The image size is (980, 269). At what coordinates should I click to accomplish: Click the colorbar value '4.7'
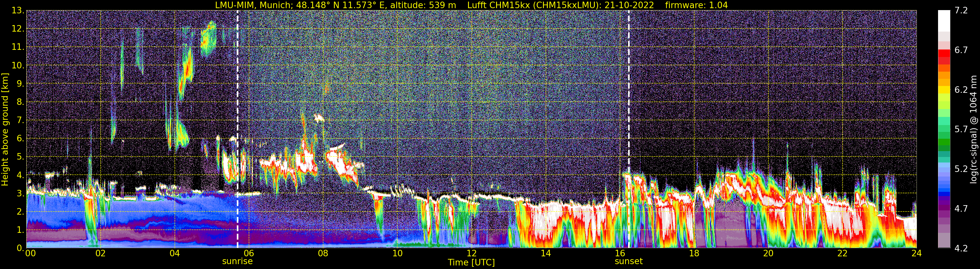point(961,209)
